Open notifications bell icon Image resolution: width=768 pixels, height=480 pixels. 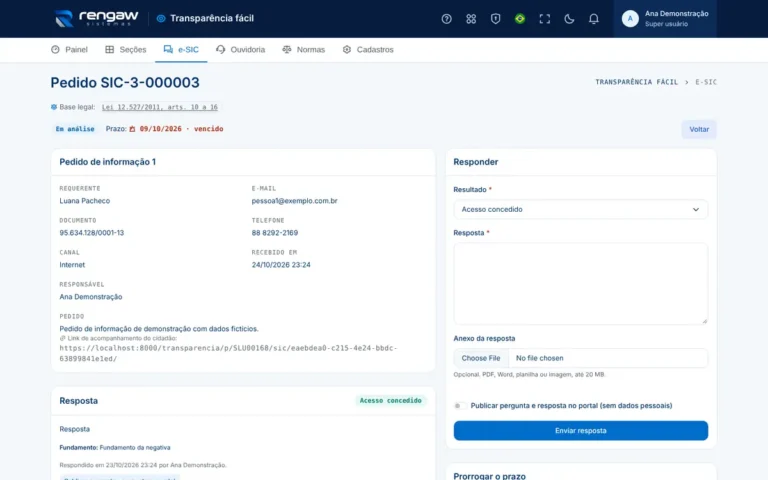click(593, 19)
